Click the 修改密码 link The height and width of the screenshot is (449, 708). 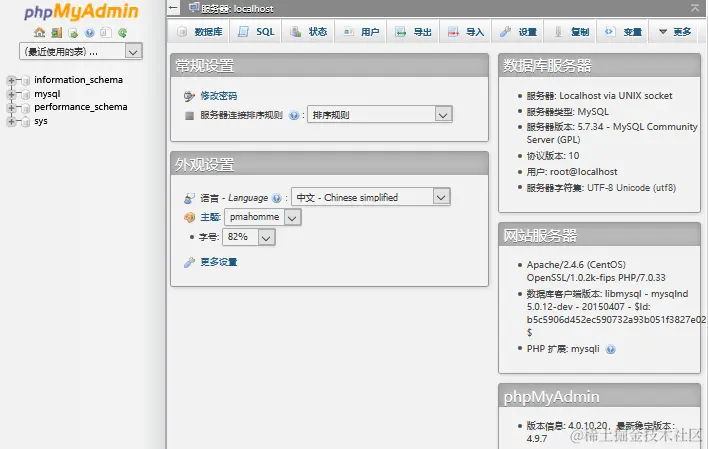click(x=219, y=96)
